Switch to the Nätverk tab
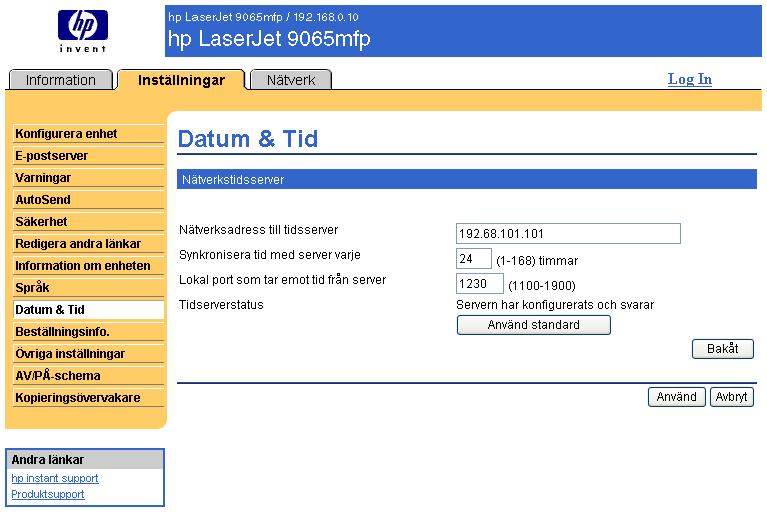The image size is (767, 520). click(x=291, y=80)
